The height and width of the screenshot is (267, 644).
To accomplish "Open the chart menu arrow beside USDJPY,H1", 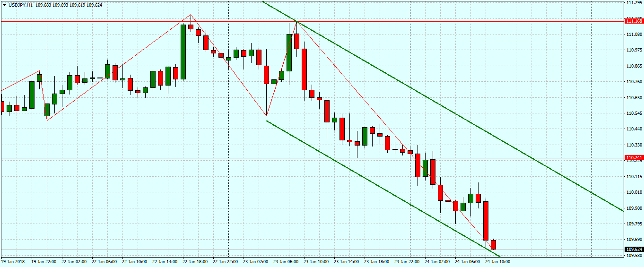I will tap(4, 5).
